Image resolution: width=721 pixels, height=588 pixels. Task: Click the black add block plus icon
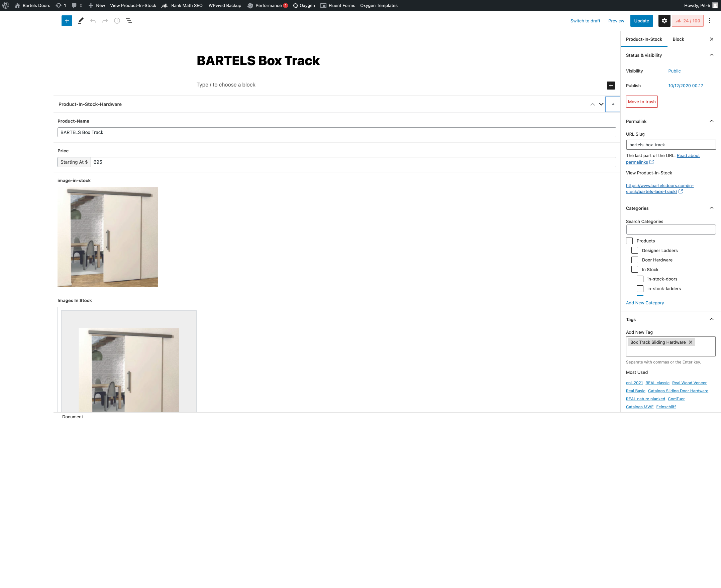tap(611, 85)
